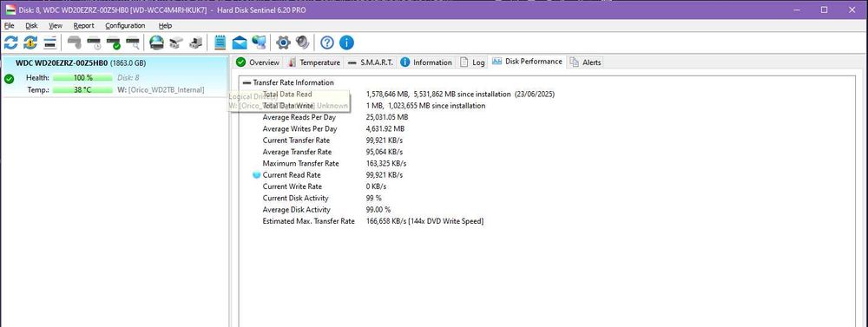
Task: Click the question mark help icon
Action: 327,43
